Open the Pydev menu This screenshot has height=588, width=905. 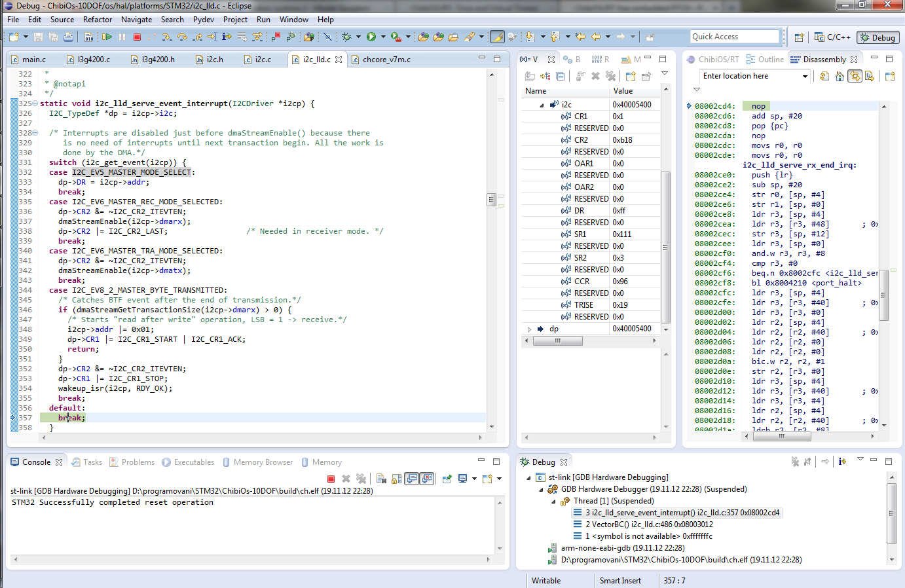pos(204,20)
